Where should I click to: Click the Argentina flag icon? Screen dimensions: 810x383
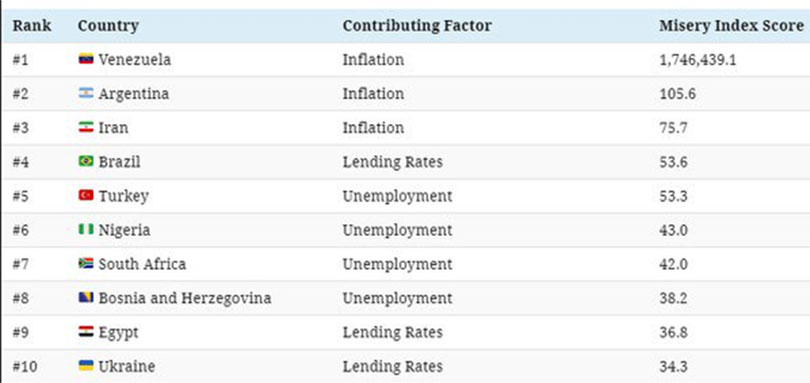(86, 93)
